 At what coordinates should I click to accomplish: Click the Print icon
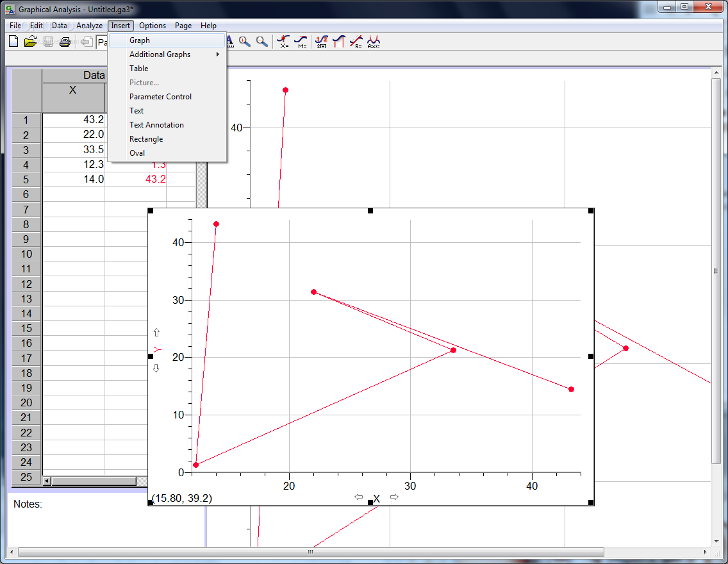pos(65,42)
